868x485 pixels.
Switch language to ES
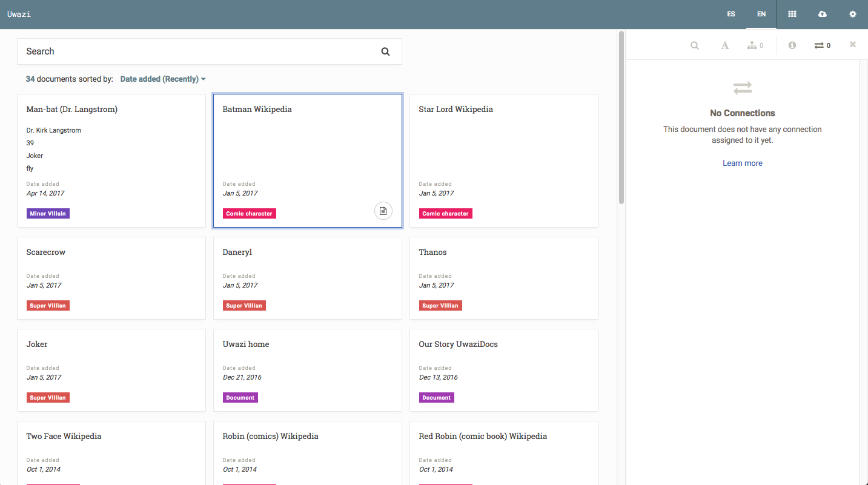[731, 14]
